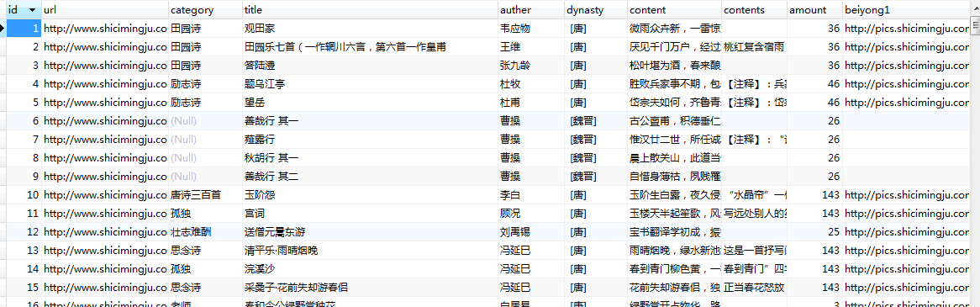Select the title cell 送僧元暠东游
The height and width of the screenshot is (307, 980).
coord(371,231)
